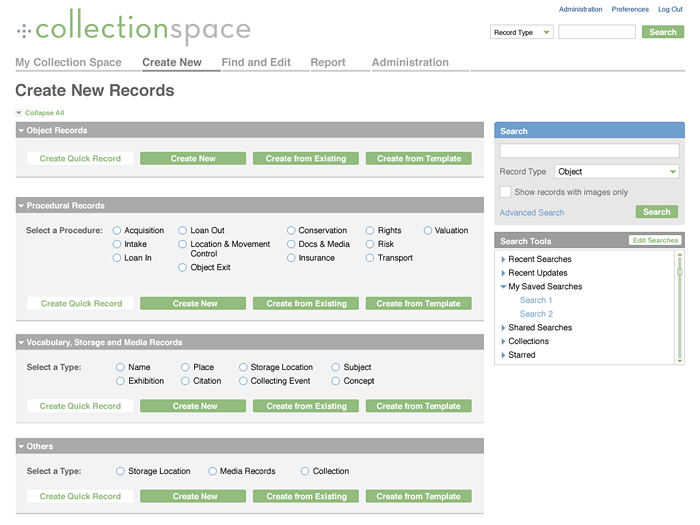Viewport: 700px width, 525px height.
Task: Select the Transport radio button
Action: point(370,258)
